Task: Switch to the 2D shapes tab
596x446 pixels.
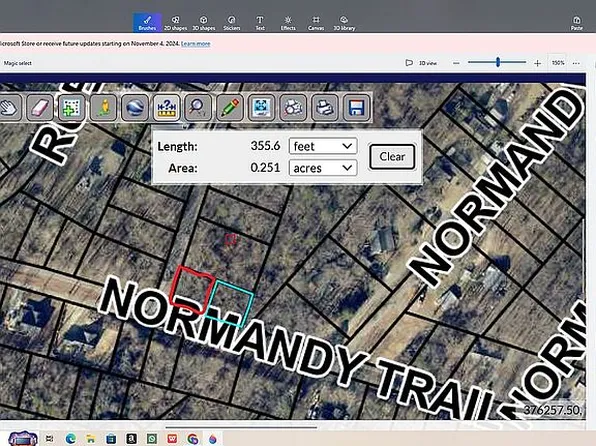Action: [x=175, y=23]
